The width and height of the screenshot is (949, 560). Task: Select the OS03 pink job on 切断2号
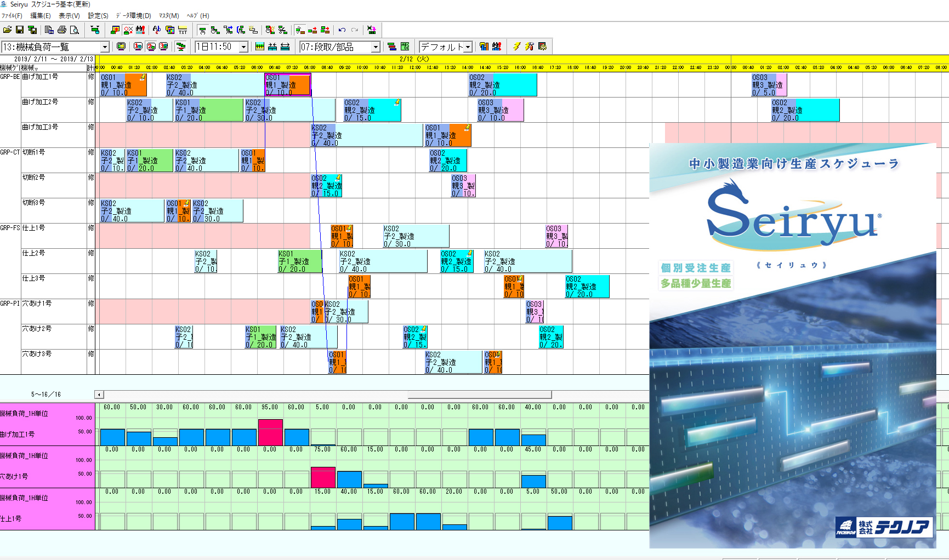[x=463, y=186]
